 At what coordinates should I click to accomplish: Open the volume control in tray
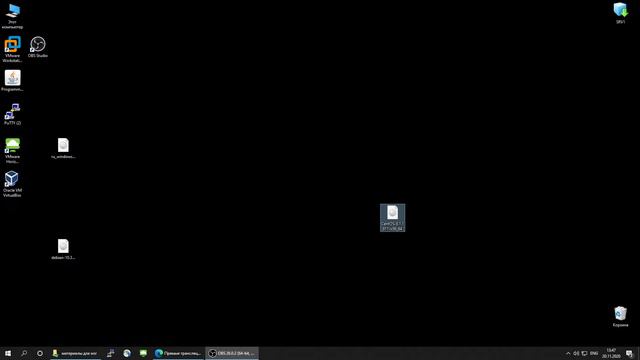[x=576, y=353]
